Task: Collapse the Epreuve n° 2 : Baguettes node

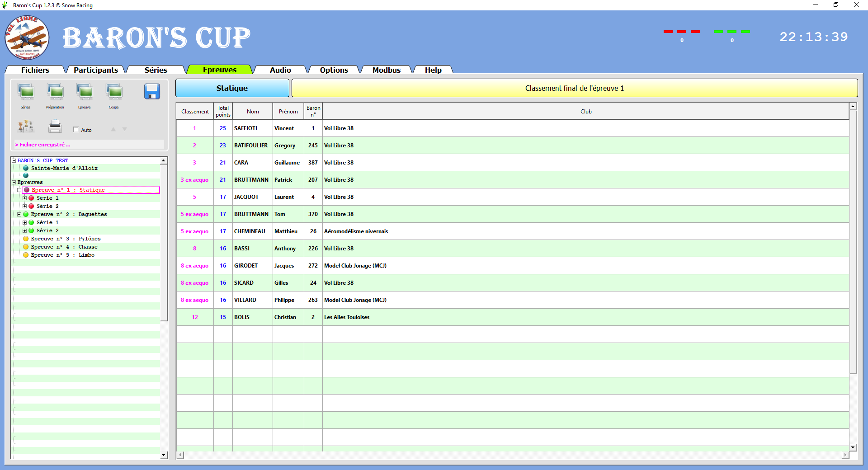Action: 19,214
